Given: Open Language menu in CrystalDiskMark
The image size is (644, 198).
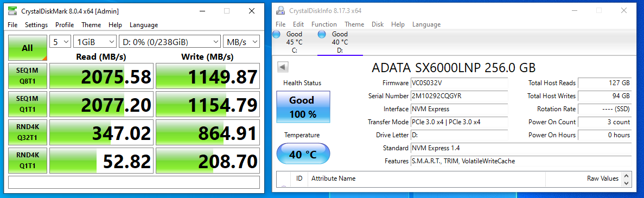Looking at the screenshot, I should (144, 25).
